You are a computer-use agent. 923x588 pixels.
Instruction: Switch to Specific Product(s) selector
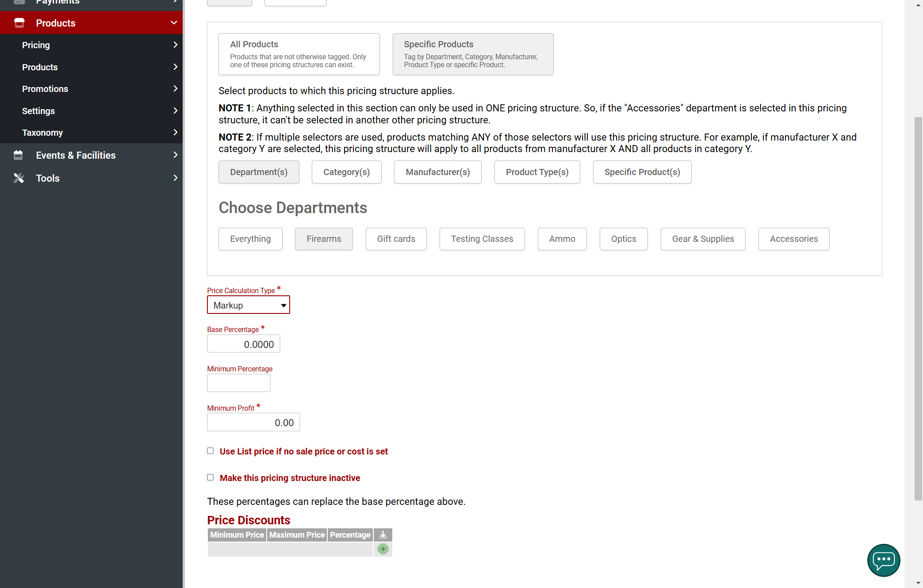point(642,172)
